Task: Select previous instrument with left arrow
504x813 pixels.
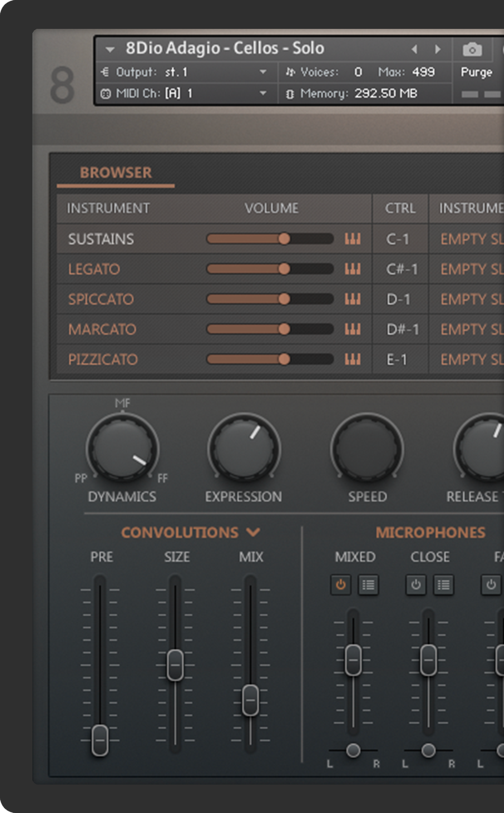Action: pos(414,49)
